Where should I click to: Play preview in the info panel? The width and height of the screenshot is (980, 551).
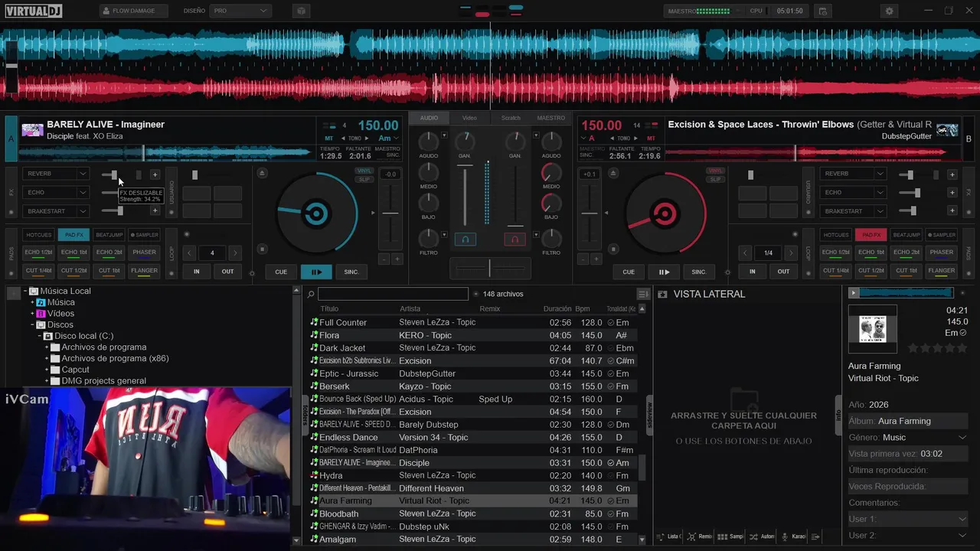pos(854,292)
